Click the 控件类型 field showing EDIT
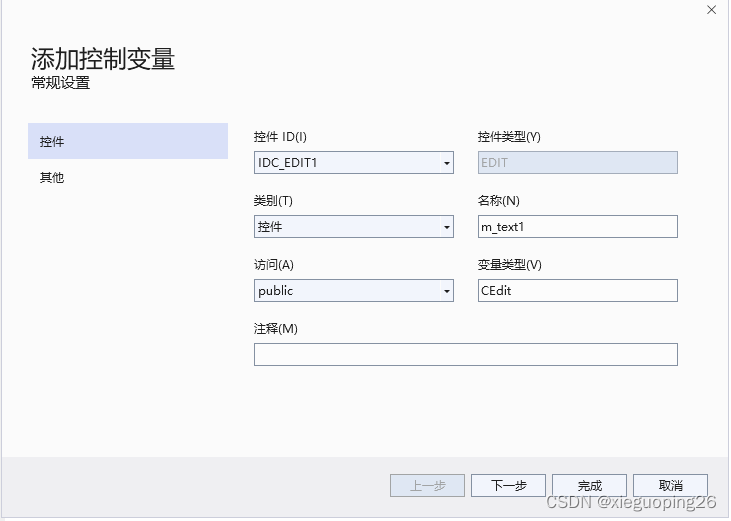Image resolution: width=731 pixels, height=521 pixels. (578, 163)
